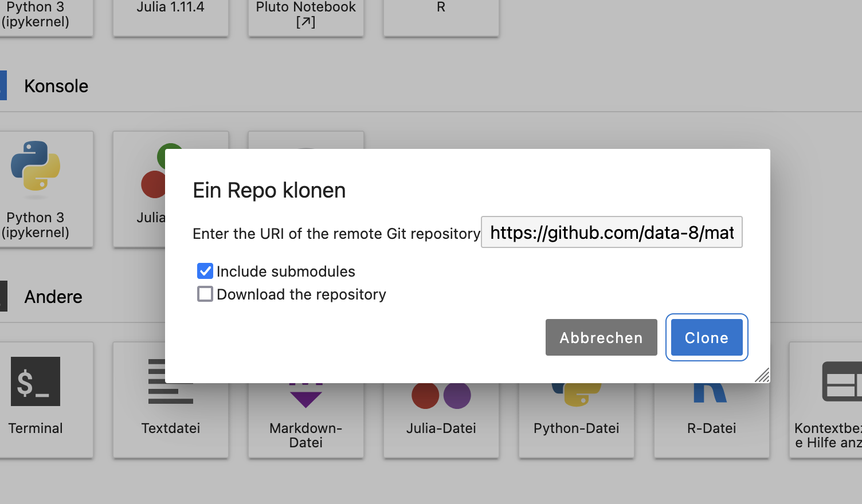Click the Include submodules label text
Image resolution: width=862 pixels, height=504 pixels.
(x=286, y=271)
